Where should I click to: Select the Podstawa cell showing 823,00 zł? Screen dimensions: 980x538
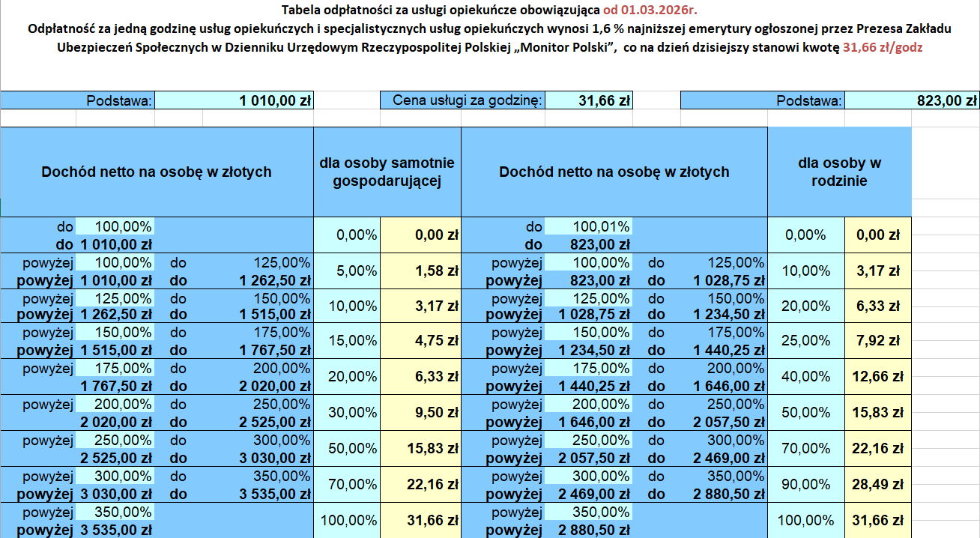(911, 101)
